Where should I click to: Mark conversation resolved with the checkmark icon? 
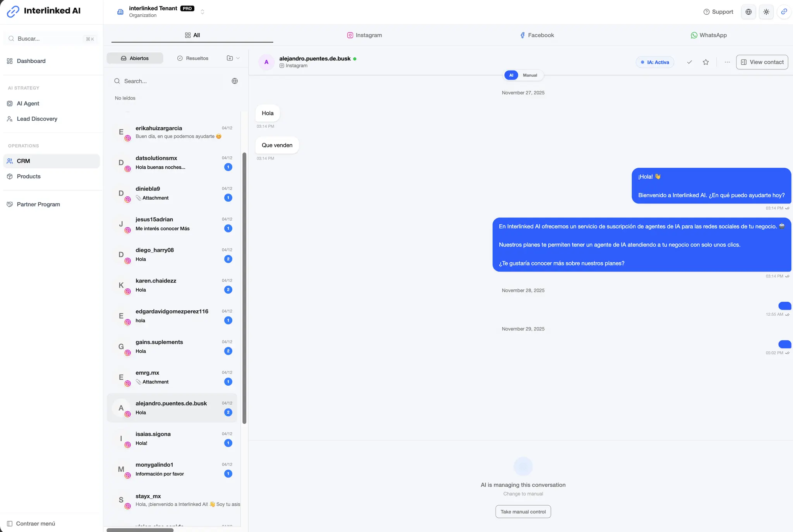coord(690,62)
